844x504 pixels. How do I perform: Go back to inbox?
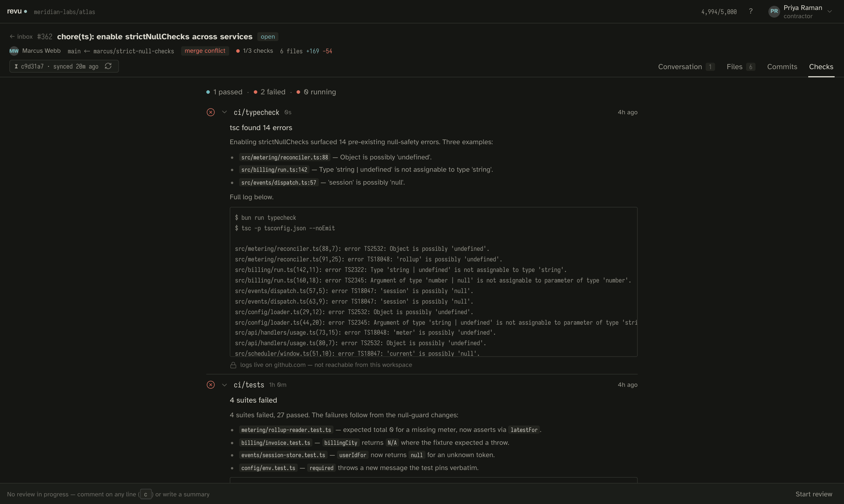[x=21, y=36]
